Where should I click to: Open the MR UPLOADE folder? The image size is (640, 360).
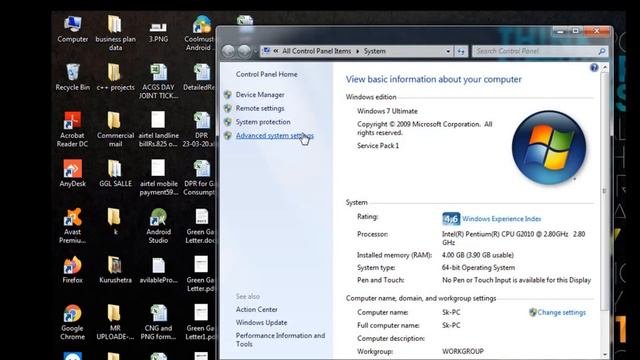click(x=116, y=322)
